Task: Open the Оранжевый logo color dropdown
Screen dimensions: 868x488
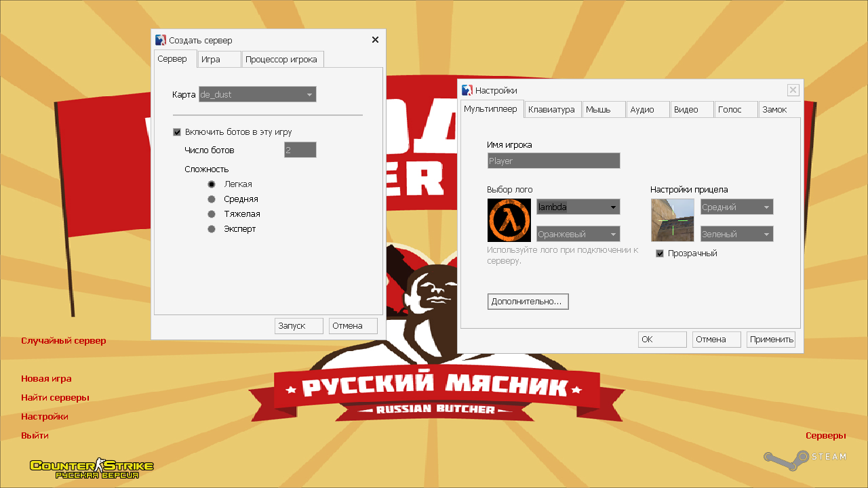Action: click(578, 235)
